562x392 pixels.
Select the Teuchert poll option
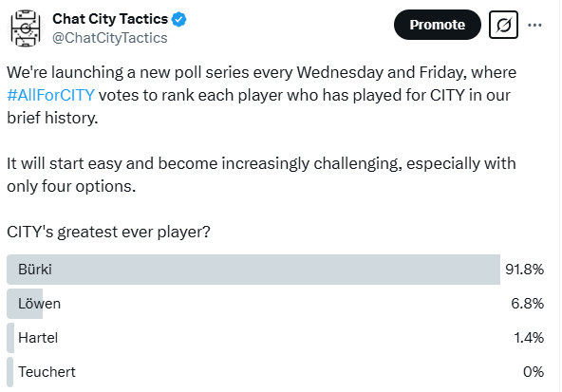[x=275, y=372]
